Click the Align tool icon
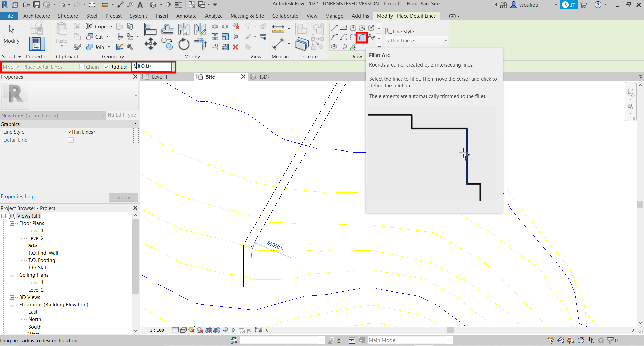This screenshot has width=644, height=346. 150,29
